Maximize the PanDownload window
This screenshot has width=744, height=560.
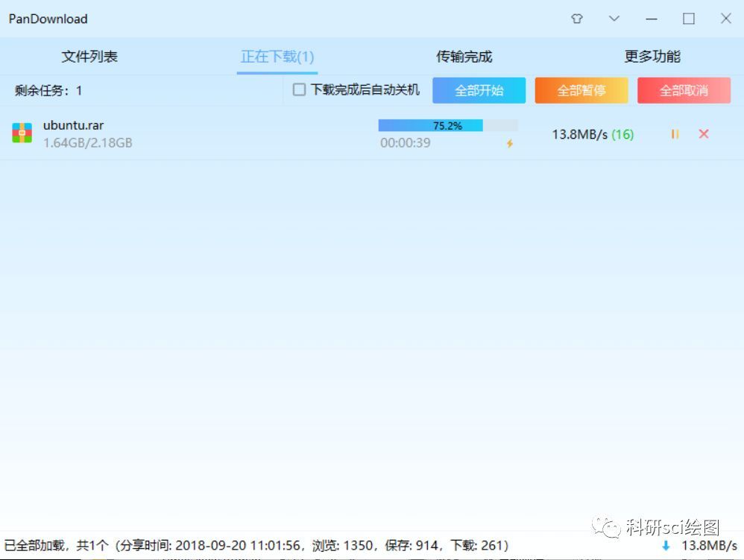[x=689, y=19]
